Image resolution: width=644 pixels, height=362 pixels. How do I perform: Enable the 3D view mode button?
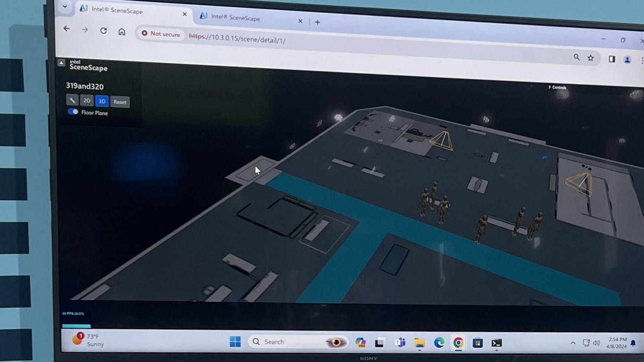click(102, 101)
